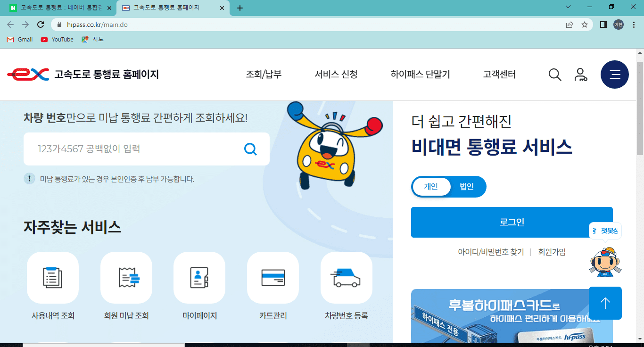Viewport: 644px width, 347px height.
Task: Click the browser back arrow
Action: click(x=10, y=25)
